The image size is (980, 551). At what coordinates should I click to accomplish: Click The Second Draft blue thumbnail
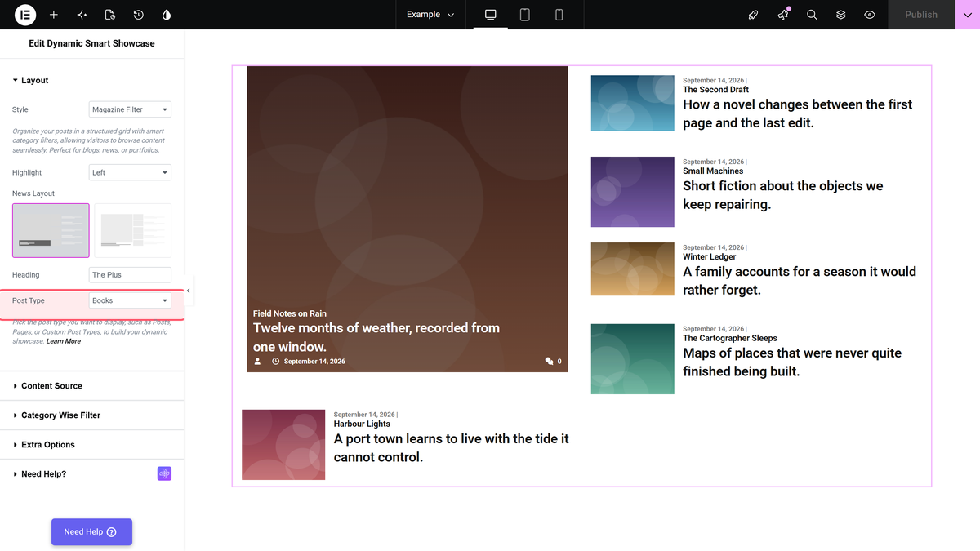pos(633,103)
